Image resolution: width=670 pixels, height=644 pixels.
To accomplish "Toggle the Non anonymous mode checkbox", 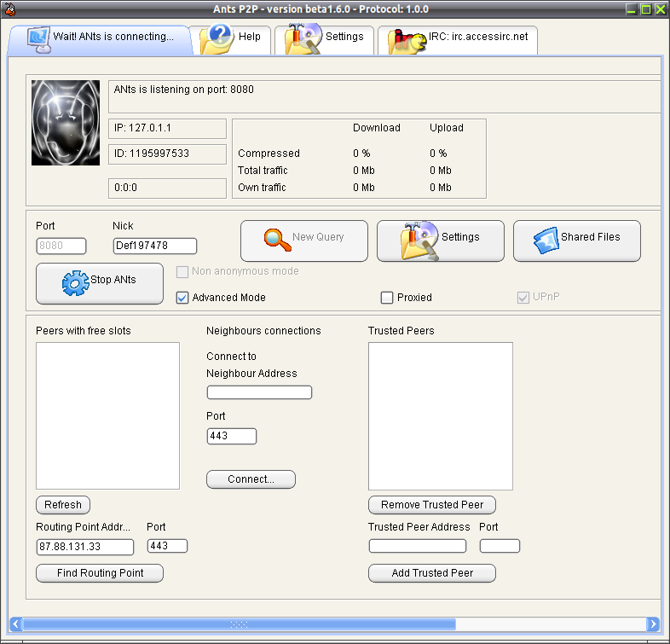I will [182, 271].
